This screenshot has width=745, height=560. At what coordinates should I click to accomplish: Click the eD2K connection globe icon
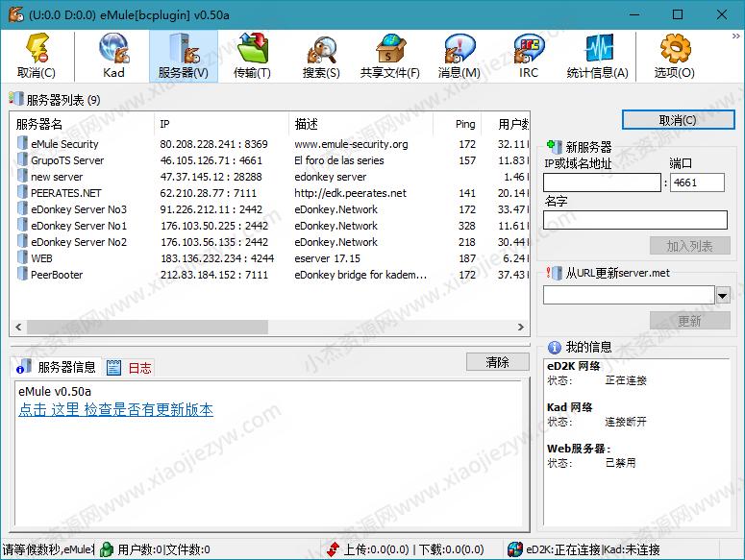(x=515, y=549)
